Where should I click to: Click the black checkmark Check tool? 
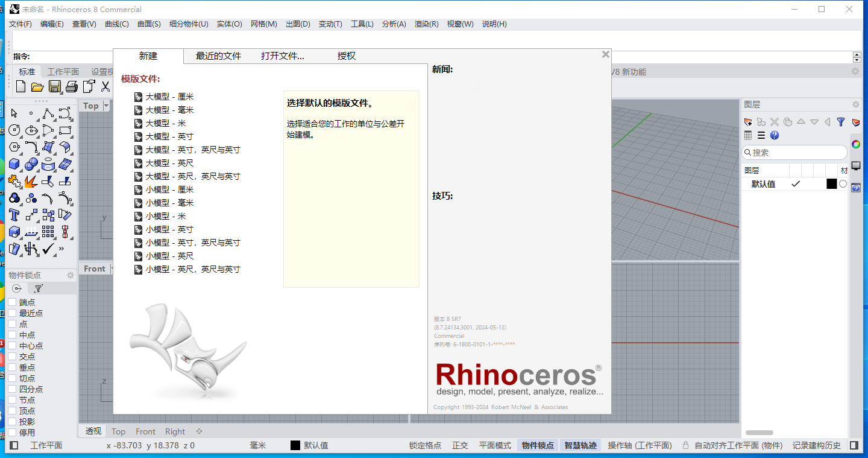pos(48,249)
